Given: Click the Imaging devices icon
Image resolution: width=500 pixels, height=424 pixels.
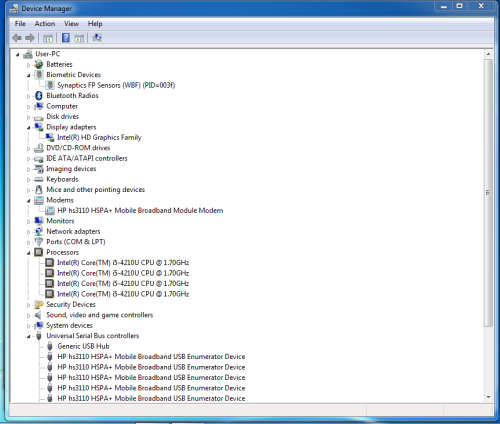Looking at the screenshot, I should pyautogui.click(x=39, y=169).
